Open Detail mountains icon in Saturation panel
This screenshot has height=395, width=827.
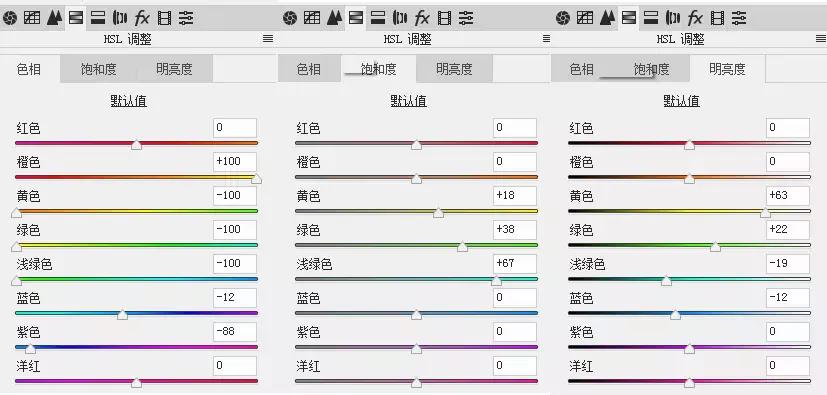(334, 18)
